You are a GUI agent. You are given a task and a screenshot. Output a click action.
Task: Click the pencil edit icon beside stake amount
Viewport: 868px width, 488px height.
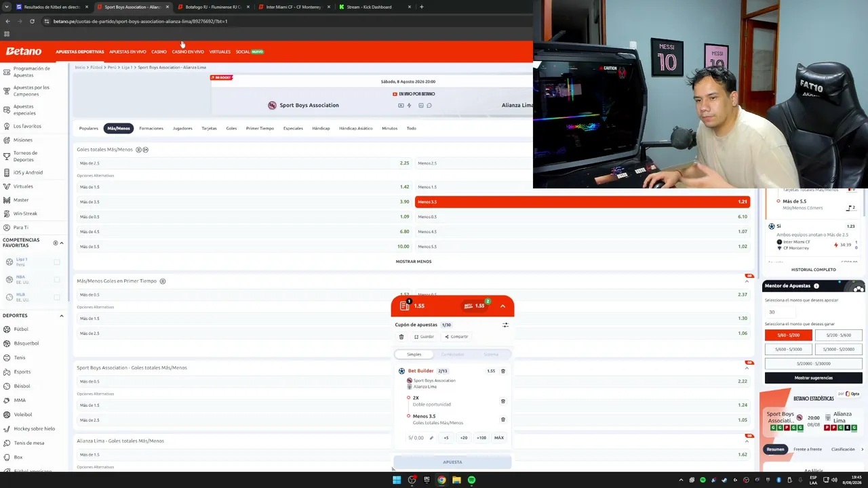[x=431, y=438]
